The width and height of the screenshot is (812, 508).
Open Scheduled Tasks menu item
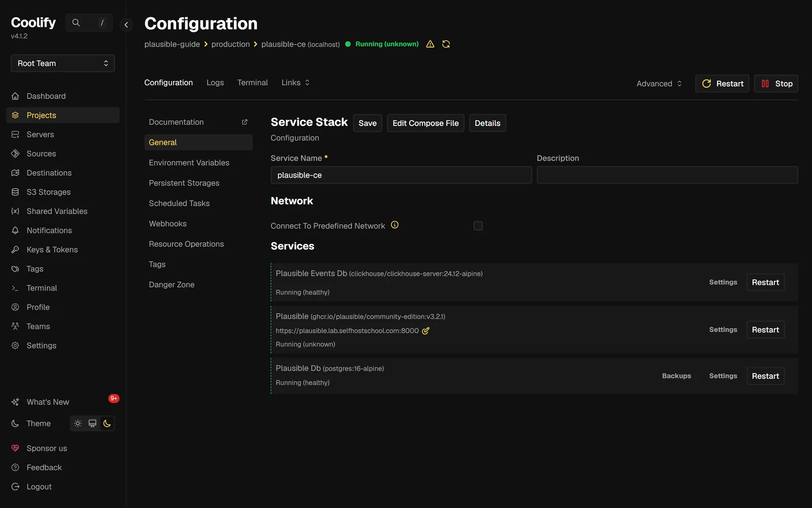198,203
